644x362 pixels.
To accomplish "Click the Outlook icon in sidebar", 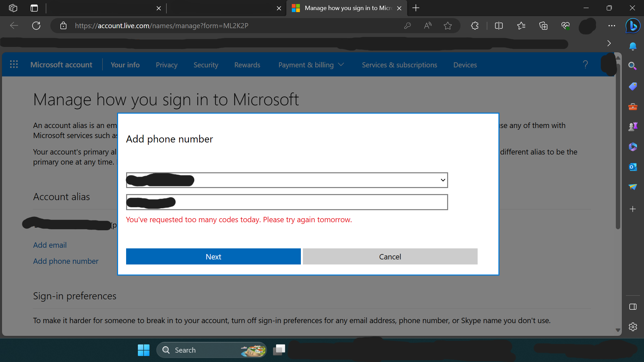I will tap(633, 168).
